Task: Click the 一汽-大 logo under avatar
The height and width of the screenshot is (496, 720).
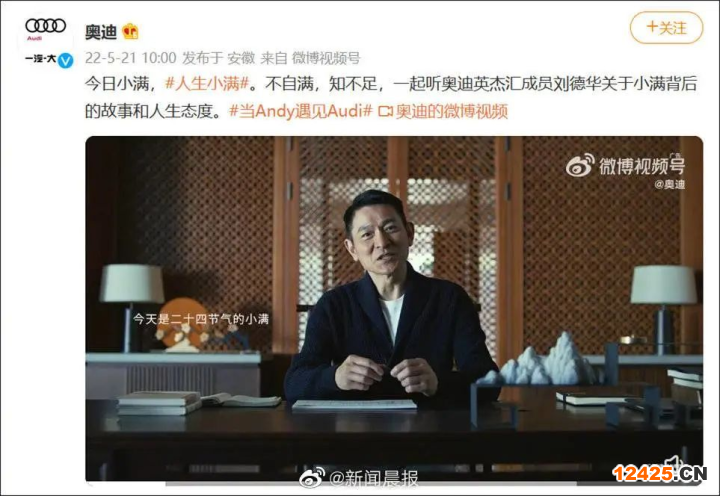Action: click(40, 59)
